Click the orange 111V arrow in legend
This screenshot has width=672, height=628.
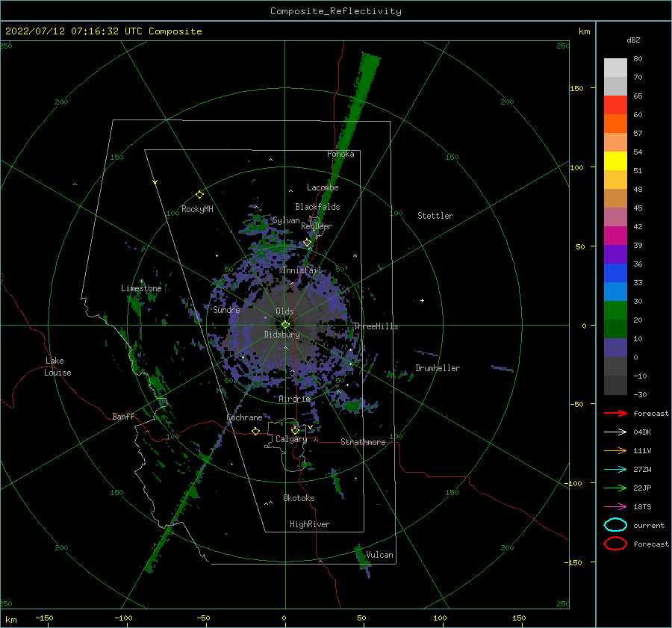coord(615,450)
